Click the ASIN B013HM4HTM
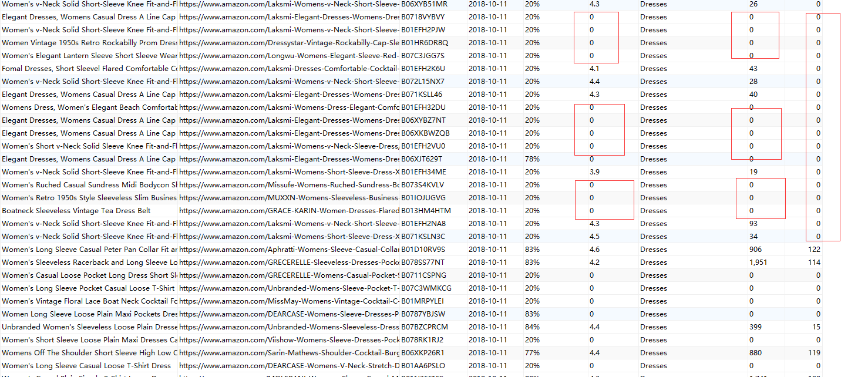This screenshot has width=868, height=377. click(426, 210)
